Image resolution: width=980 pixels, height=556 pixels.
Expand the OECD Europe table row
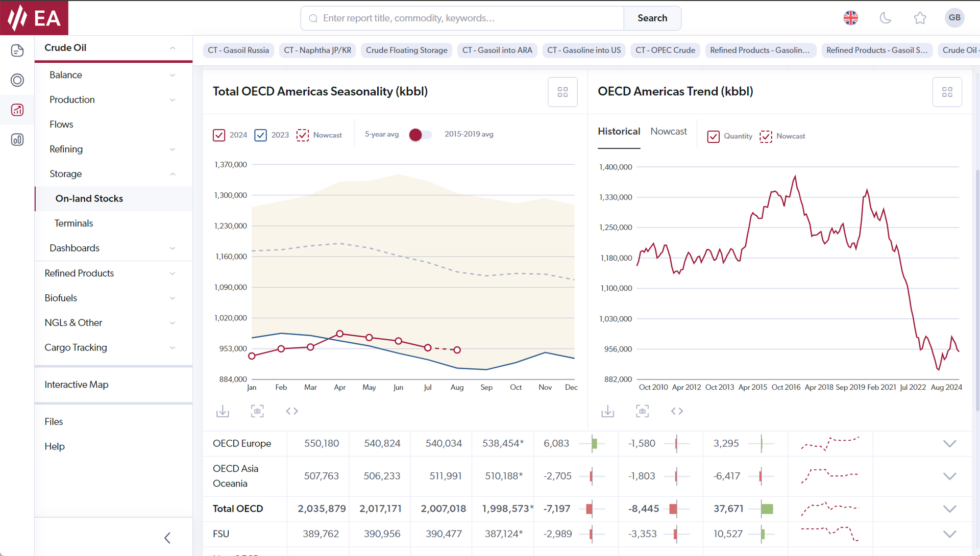click(949, 443)
